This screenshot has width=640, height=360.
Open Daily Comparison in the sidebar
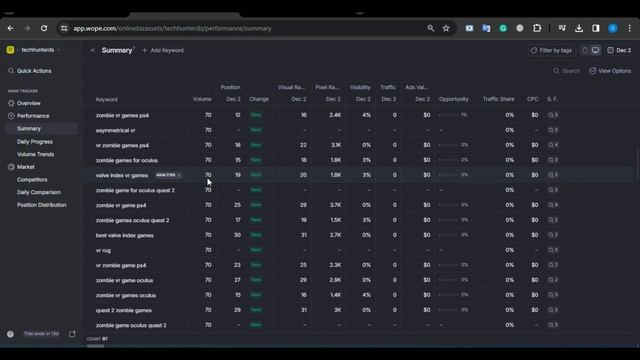point(39,192)
